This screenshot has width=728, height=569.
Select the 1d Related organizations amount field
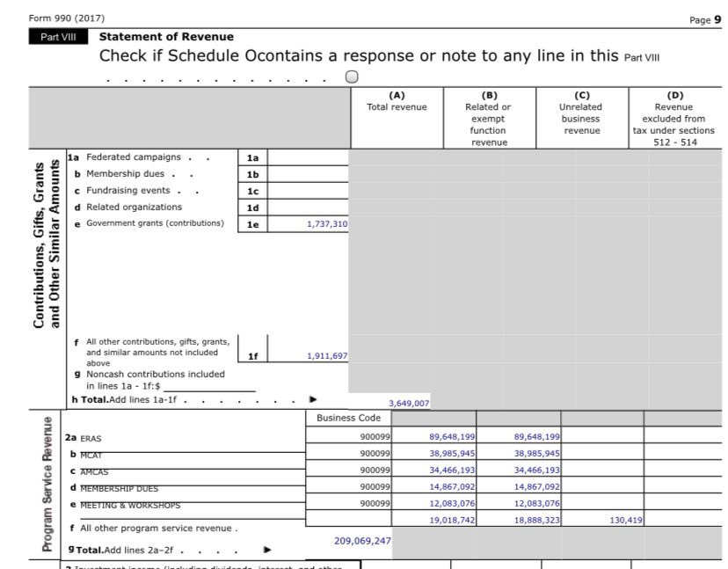[308, 208]
